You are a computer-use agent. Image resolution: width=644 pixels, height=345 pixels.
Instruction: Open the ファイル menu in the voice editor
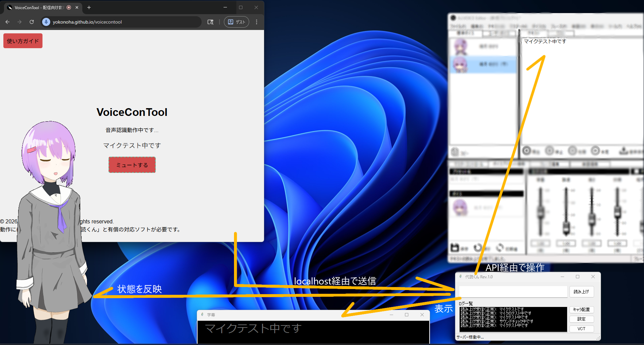(x=458, y=26)
